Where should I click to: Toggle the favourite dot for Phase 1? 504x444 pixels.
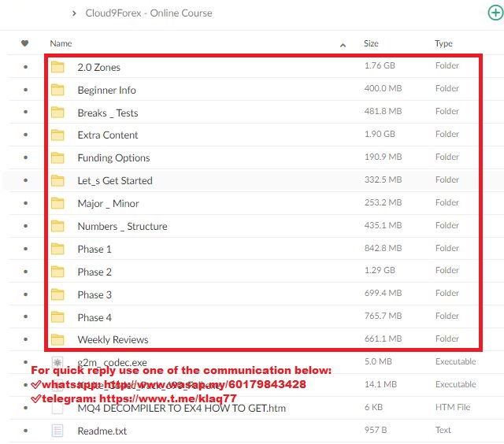[25, 249]
